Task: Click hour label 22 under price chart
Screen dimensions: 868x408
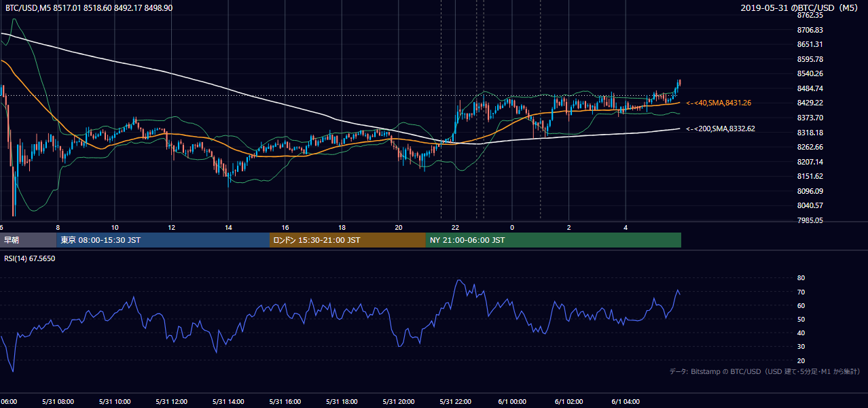Action: pyautogui.click(x=455, y=227)
